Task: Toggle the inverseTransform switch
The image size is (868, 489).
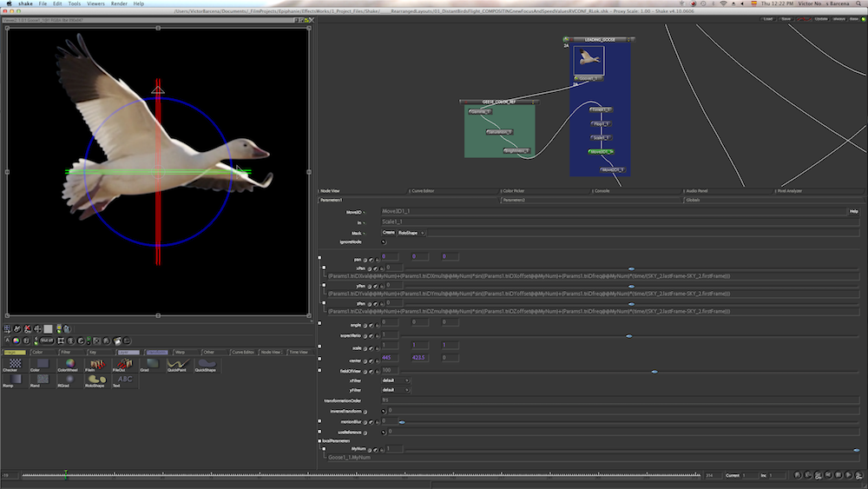Action: click(x=385, y=410)
